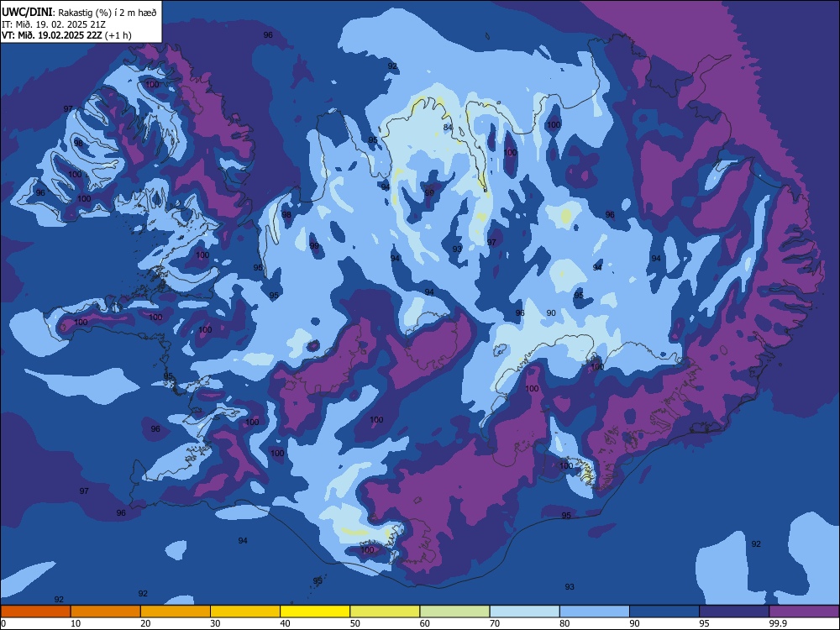Click the orange 10–20 legend swatch
Screen dimensions: 840x630
[x=106, y=612]
